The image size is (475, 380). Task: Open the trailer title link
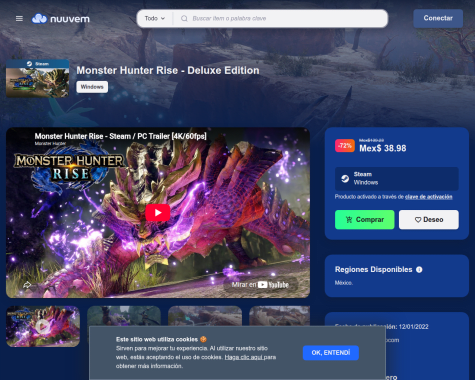tap(121, 136)
